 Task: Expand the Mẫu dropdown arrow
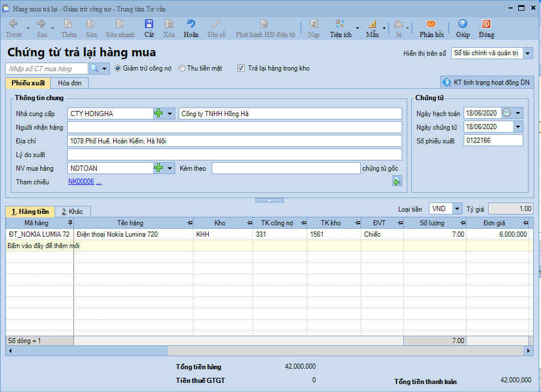tap(384, 28)
